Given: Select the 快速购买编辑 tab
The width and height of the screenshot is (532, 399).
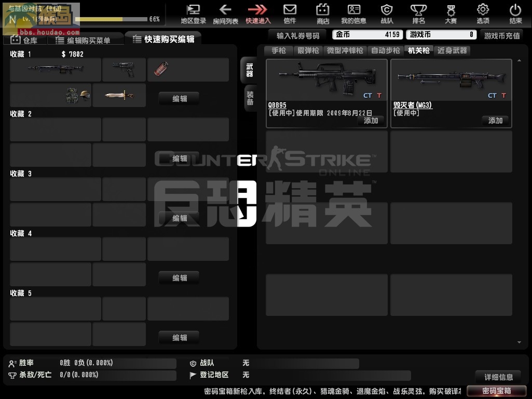Looking at the screenshot, I should point(163,39).
